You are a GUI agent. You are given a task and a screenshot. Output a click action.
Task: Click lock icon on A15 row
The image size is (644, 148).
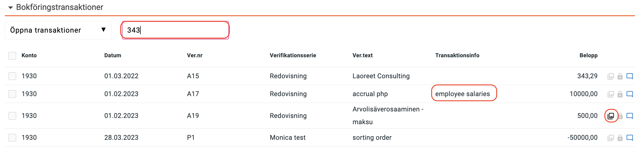[620, 76]
